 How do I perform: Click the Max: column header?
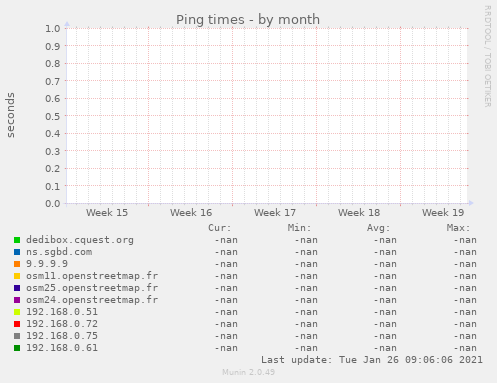pyautogui.click(x=458, y=228)
